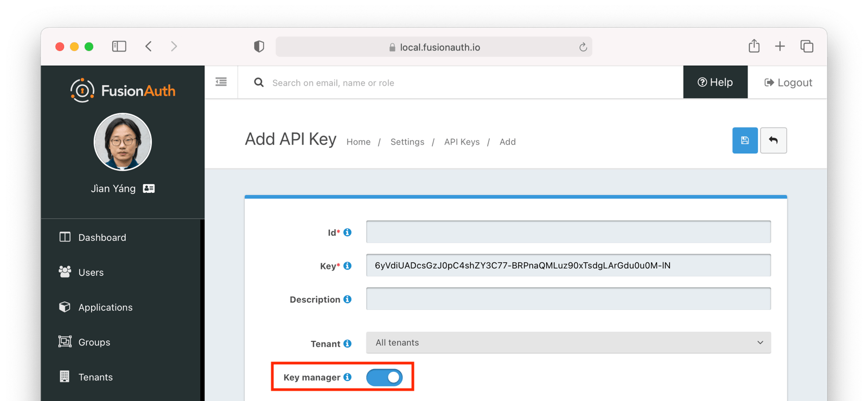Open the user card icon beside Jian Yáng
Viewport: 868px width, 401px height.
click(x=149, y=189)
